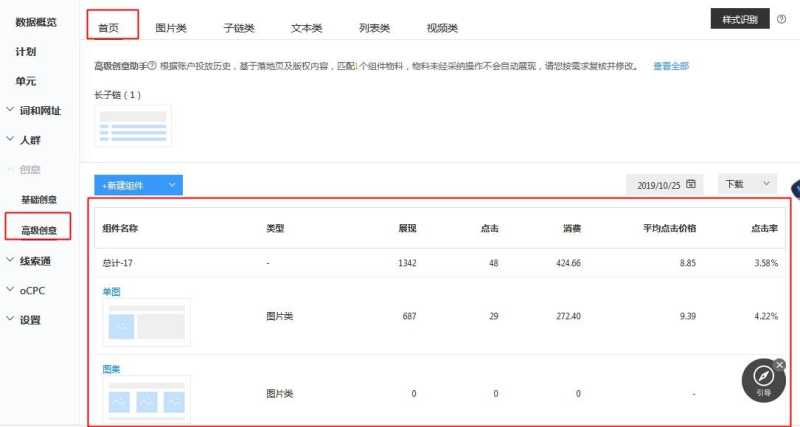Click the total 平均点击价格 value 8.85

click(688, 263)
